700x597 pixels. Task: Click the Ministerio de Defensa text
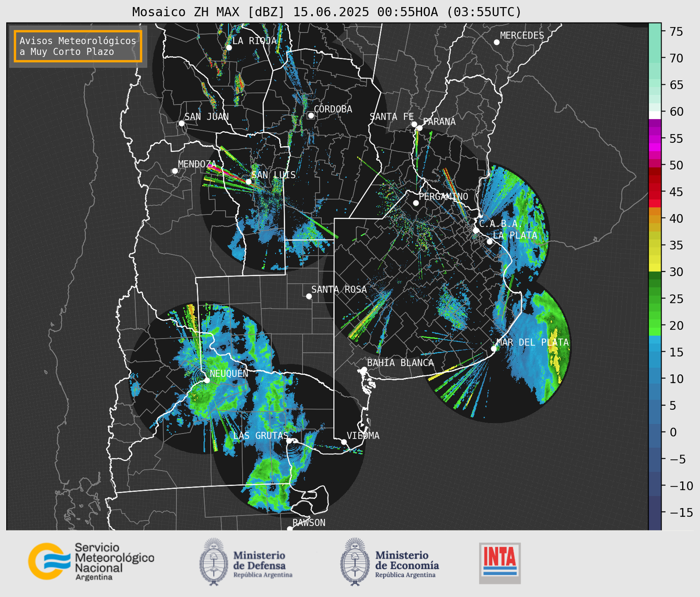point(263,564)
